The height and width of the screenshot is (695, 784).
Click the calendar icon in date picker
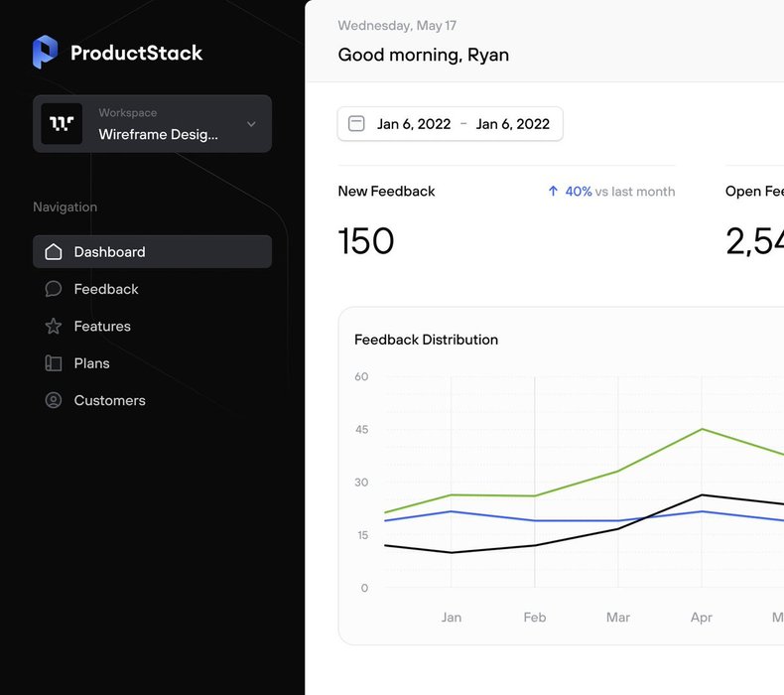pos(356,124)
